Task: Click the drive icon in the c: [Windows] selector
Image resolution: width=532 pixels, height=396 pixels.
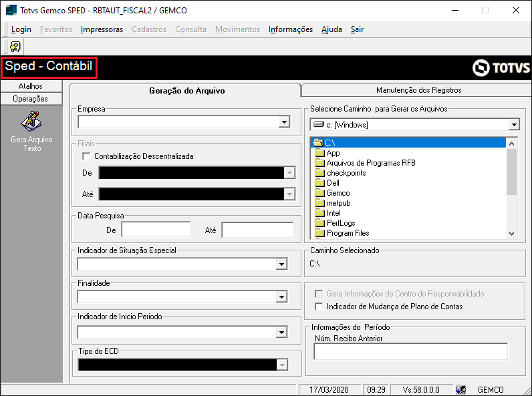Action: 319,124
